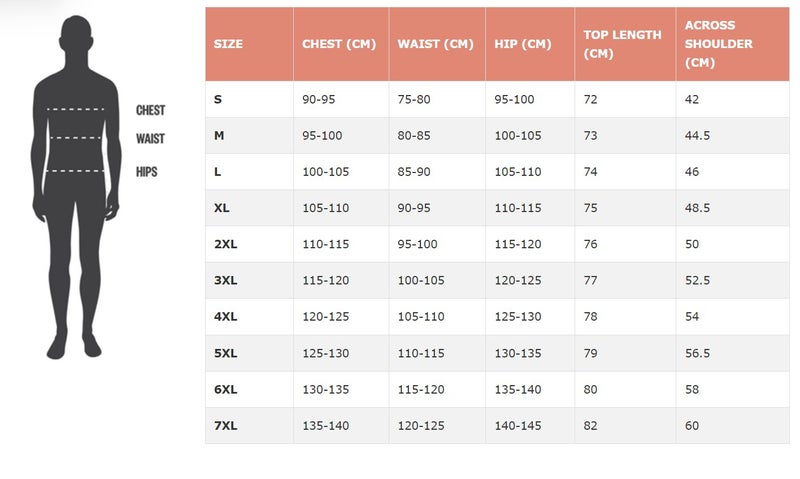Click the CHEST label beside the figure
Screen dimensions: 800x479
(151, 110)
